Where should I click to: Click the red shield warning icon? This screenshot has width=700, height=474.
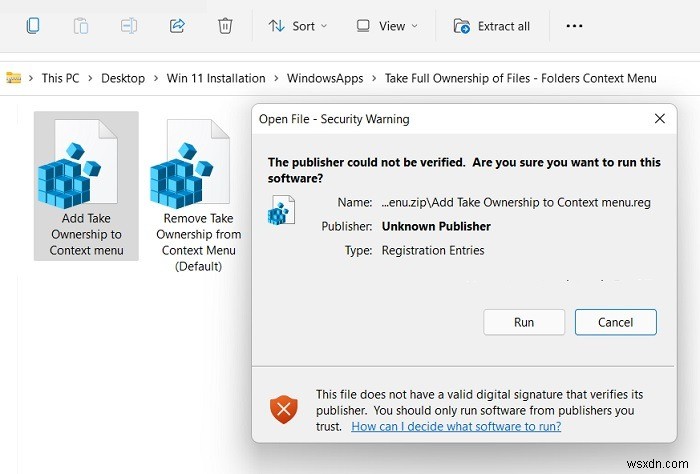(x=283, y=409)
